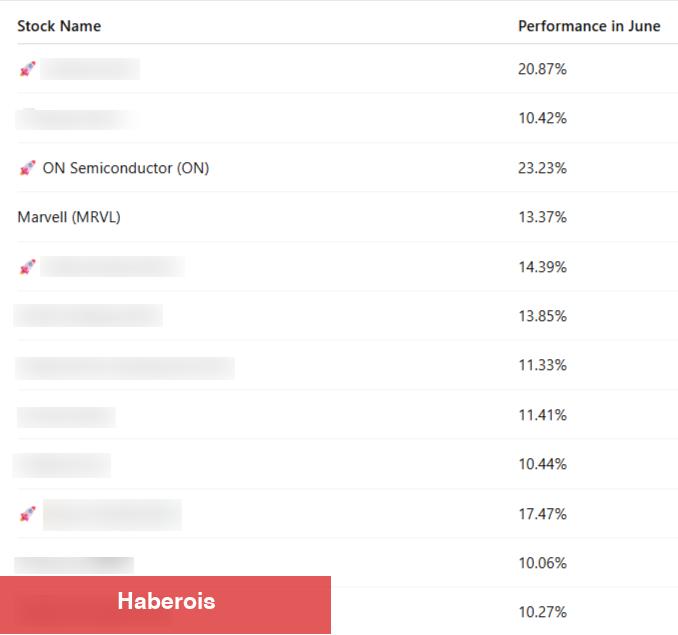Screen dimensions: 678x635
Task: Select the Performance in June column header
Action: tap(589, 26)
